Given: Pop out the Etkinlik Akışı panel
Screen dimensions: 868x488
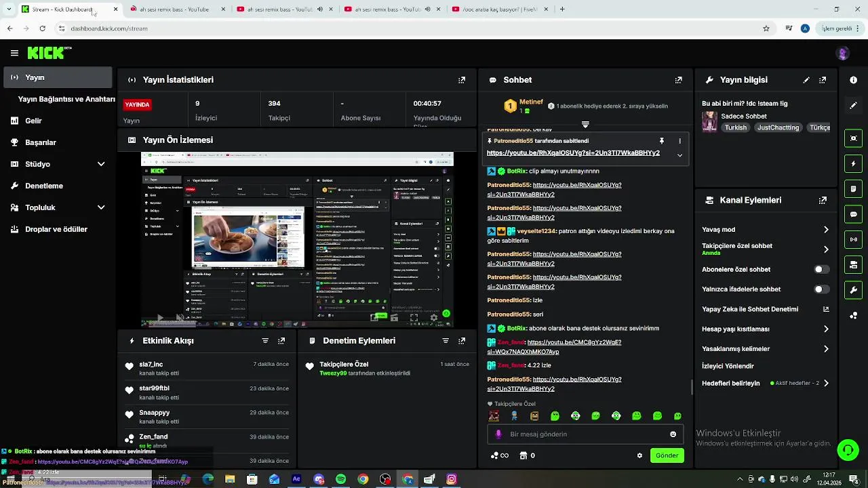Looking at the screenshot, I should coord(281,341).
